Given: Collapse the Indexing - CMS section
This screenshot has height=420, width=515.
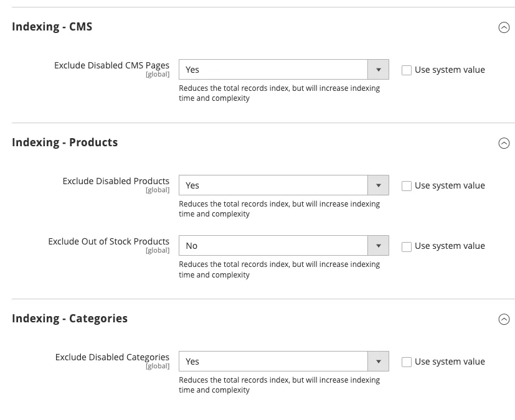Looking at the screenshot, I should pyautogui.click(x=504, y=27).
